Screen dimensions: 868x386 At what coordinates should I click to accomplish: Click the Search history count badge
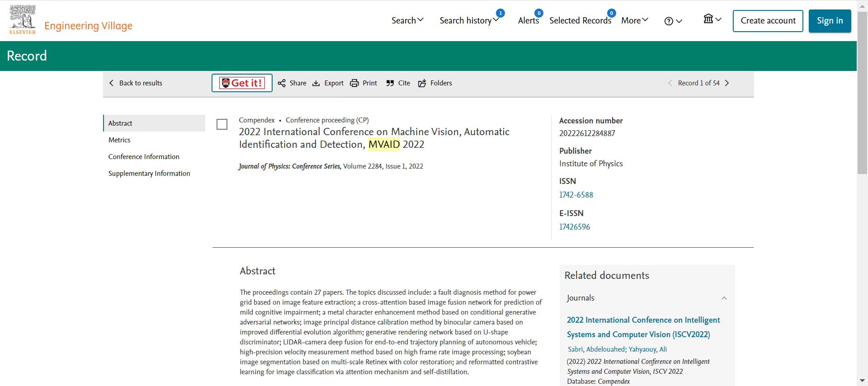[x=500, y=13]
